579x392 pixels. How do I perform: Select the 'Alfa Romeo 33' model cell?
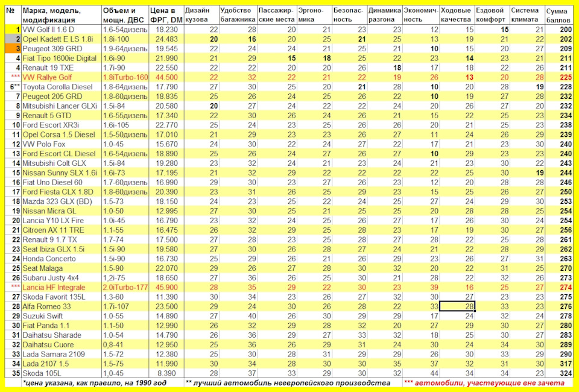[62, 307]
